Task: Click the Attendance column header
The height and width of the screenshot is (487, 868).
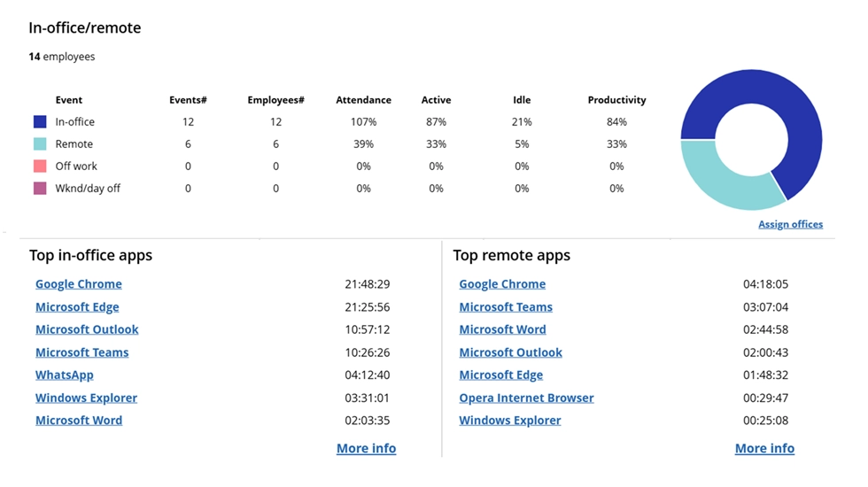Action: pyautogui.click(x=364, y=99)
